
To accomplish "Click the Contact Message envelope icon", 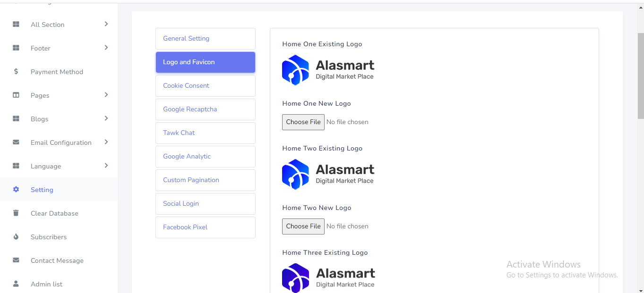I will (x=16, y=260).
